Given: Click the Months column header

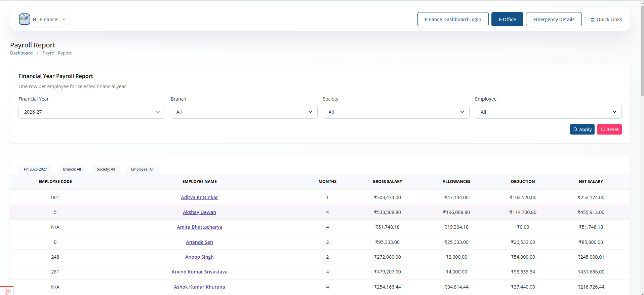Looking at the screenshot, I should coord(327,182).
